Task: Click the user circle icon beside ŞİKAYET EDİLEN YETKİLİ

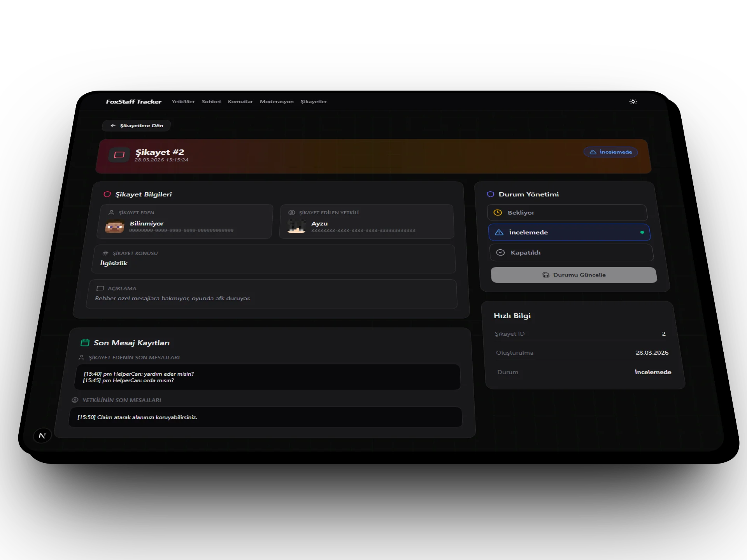Action: point(291,212)
